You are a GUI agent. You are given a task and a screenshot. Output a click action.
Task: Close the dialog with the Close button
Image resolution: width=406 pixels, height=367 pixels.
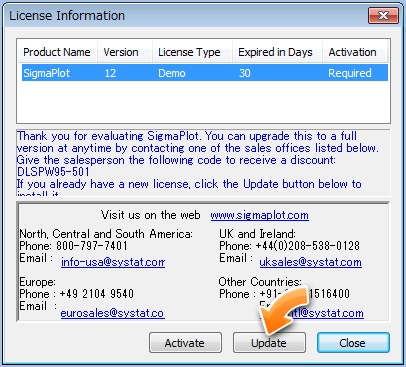coord(353,342)
